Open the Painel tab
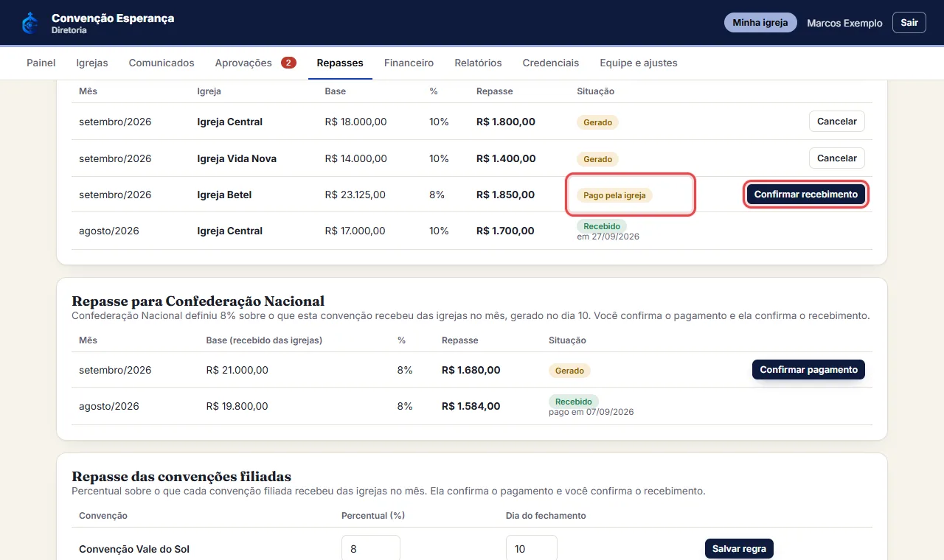This screenshot has width=944, height=560. coord(41,63)
